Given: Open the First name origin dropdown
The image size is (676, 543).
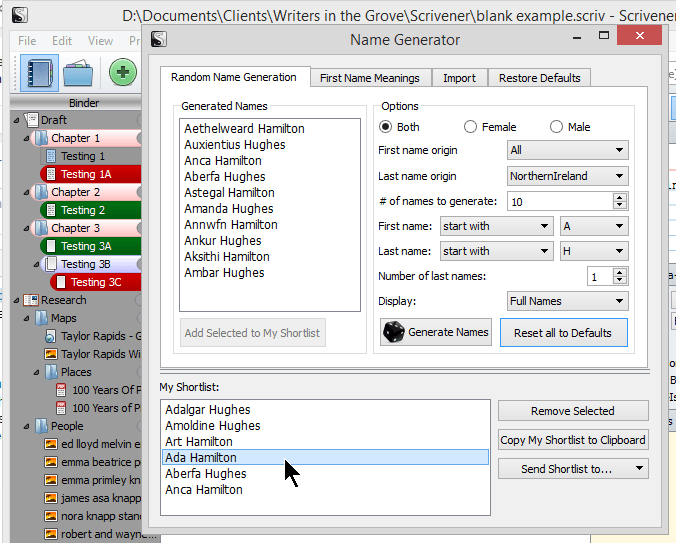Looking at the screenshot, I should point(567,150).
